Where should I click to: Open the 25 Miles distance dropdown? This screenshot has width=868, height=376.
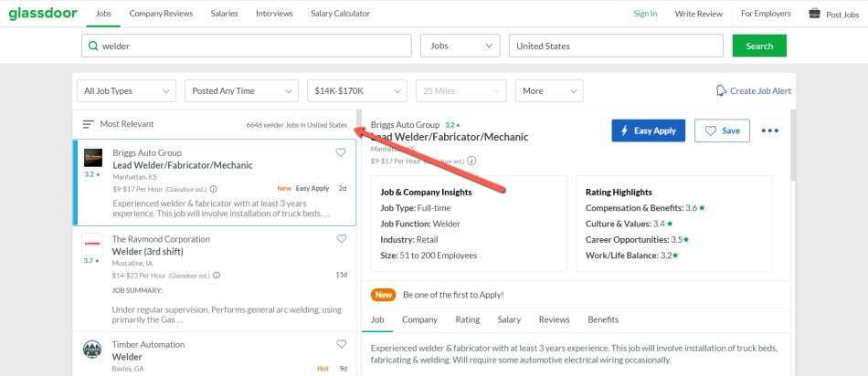click(460, 90)
